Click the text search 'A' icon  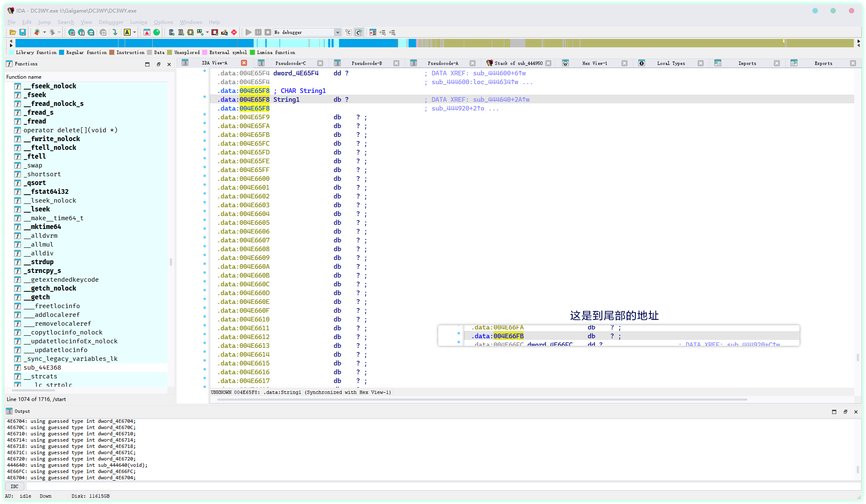pos(127,32)
